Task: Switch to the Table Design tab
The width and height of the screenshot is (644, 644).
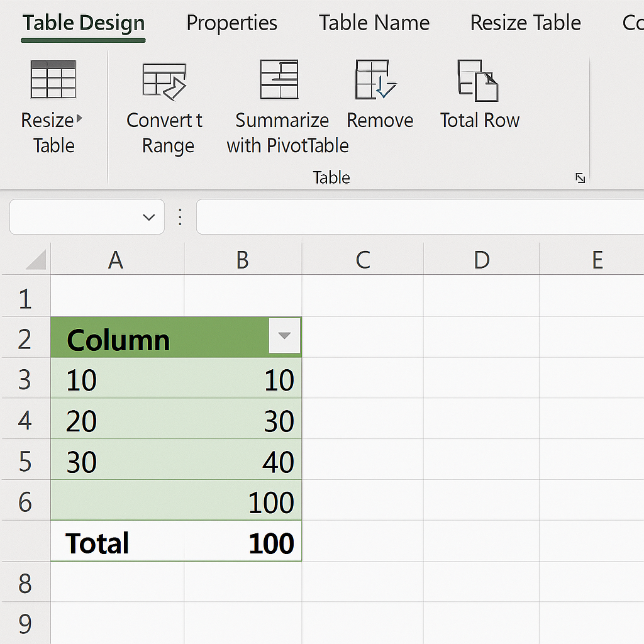Action: pos(84,23)
